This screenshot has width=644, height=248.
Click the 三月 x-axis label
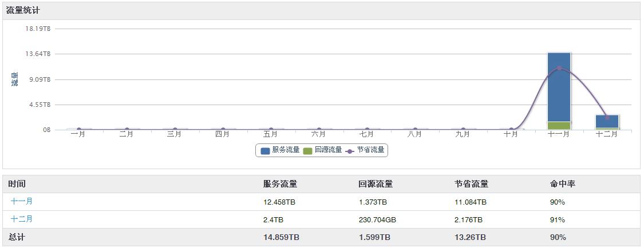tap(175, 134)
